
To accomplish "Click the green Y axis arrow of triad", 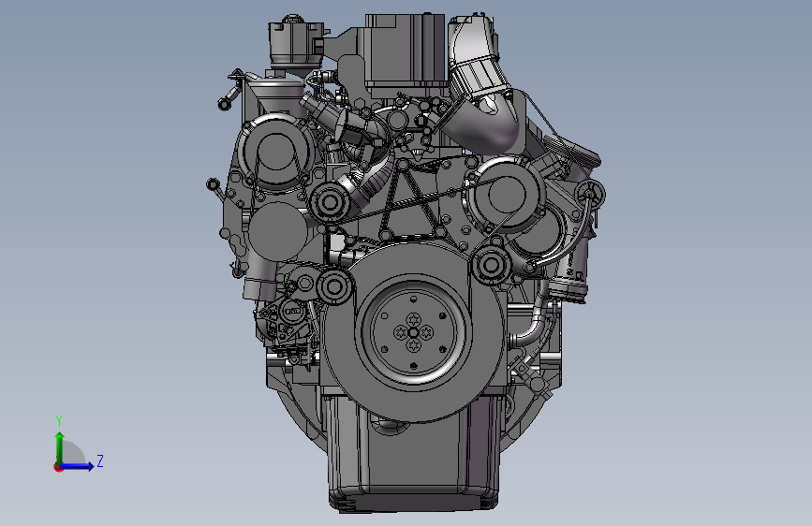I will coord(60,448).
